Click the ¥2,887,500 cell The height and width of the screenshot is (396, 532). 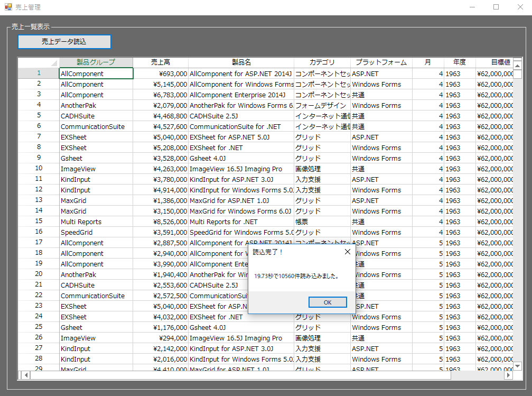pos(161,243)
